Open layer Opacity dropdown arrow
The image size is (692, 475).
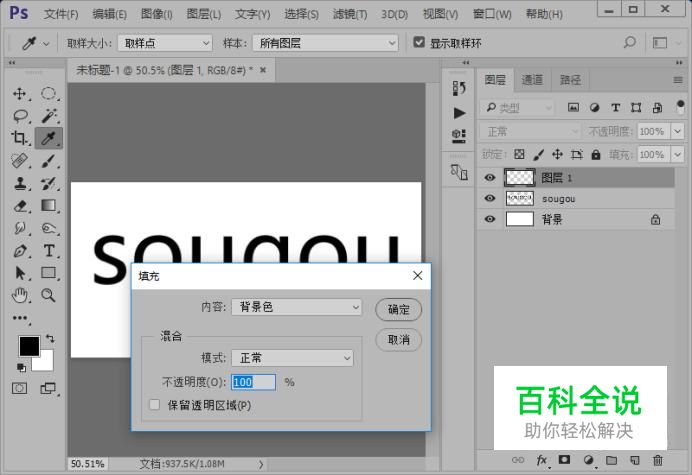coord(677,131)
